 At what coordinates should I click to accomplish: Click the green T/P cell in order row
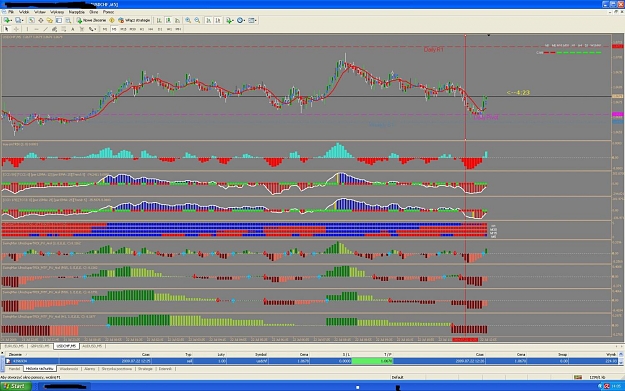click(372, 361)
